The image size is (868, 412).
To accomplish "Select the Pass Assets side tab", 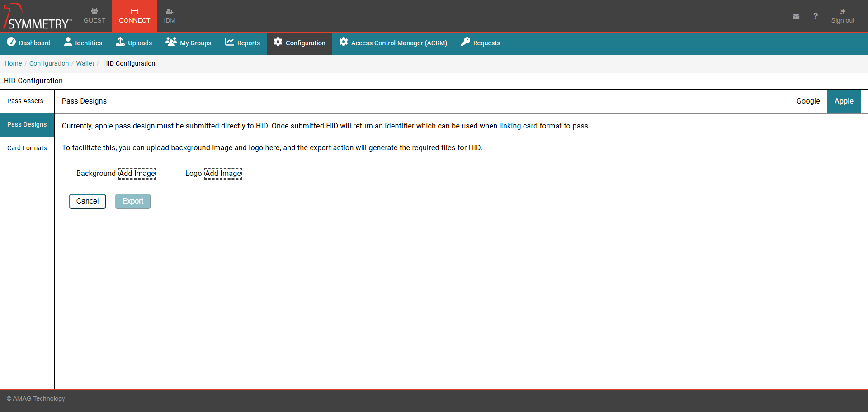I will [x=27, y=101].
